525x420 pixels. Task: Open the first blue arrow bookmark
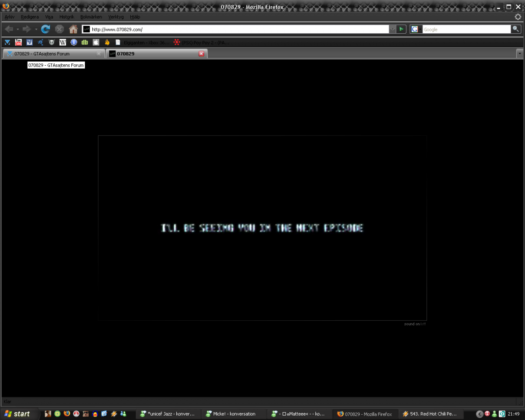[7, 42]
